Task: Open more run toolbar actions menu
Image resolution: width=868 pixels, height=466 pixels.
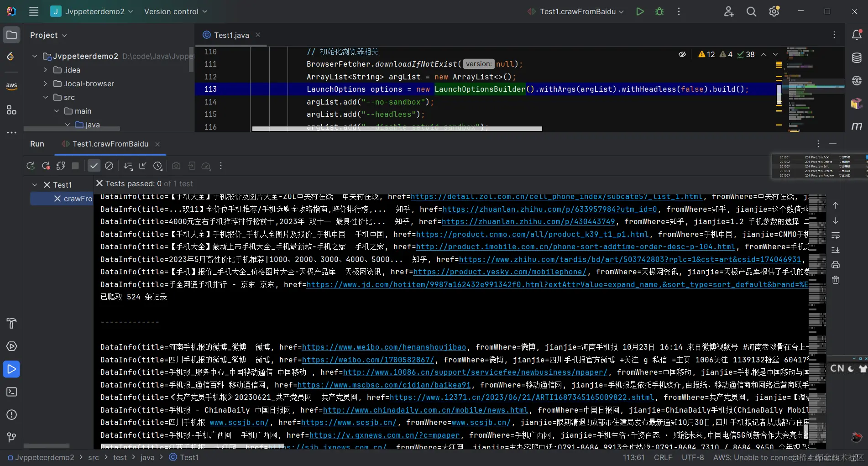Action: click(x=221, y=166)
